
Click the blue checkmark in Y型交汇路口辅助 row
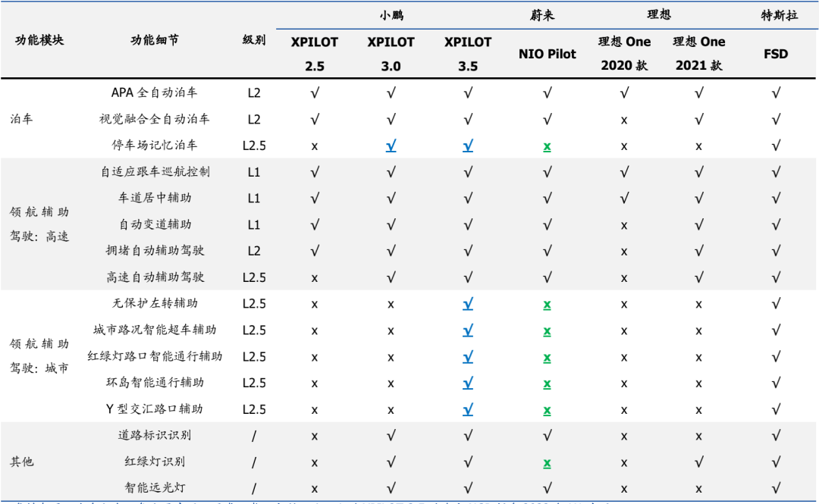(x=468, y=409)
